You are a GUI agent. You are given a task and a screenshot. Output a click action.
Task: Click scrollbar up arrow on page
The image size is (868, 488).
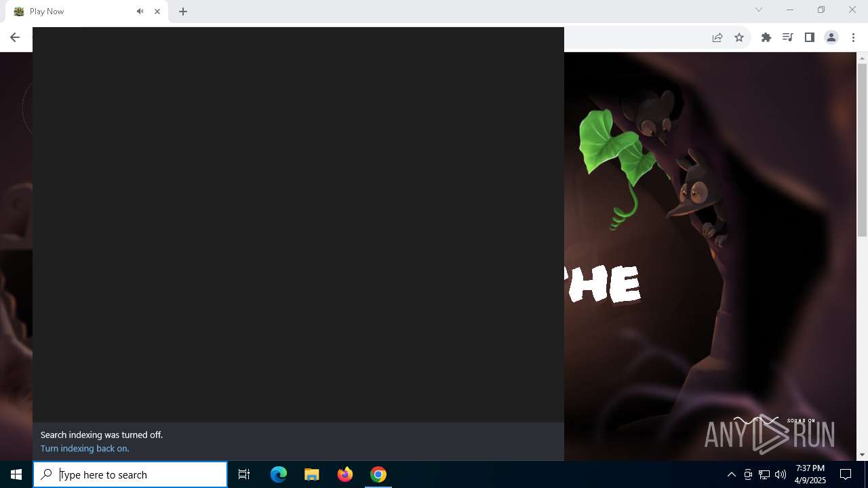[863, 58]
